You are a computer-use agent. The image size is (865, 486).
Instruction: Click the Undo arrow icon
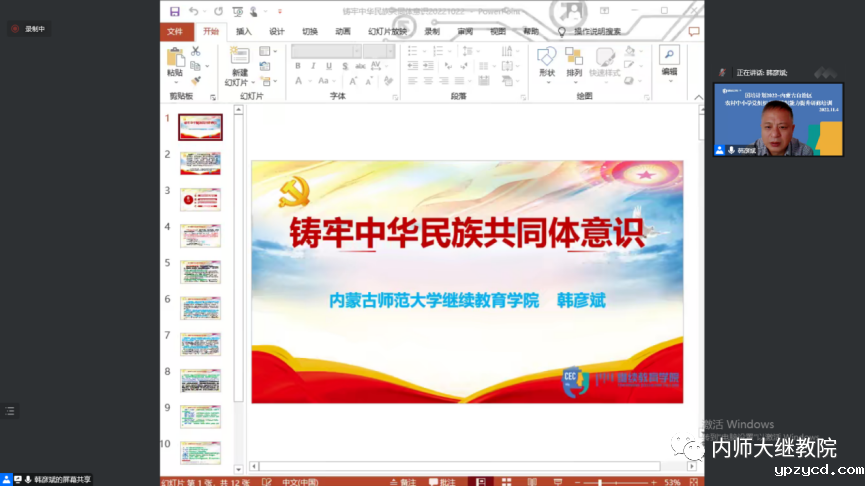coord(194,11)
